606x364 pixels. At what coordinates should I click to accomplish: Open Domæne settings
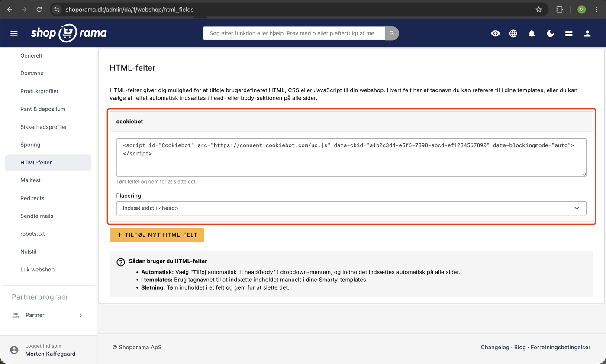[32, 73]
